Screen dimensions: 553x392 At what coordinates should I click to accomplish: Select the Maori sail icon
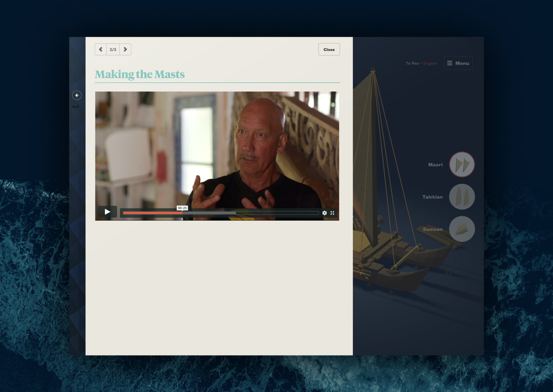pyautogui.click(x=462, y=165)
